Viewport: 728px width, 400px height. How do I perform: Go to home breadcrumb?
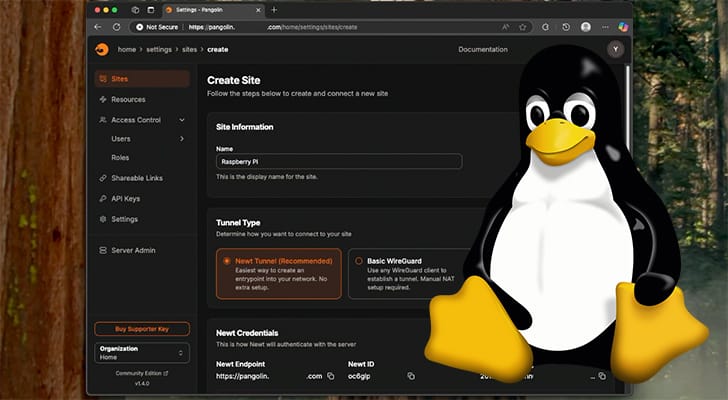coord(127,50)
